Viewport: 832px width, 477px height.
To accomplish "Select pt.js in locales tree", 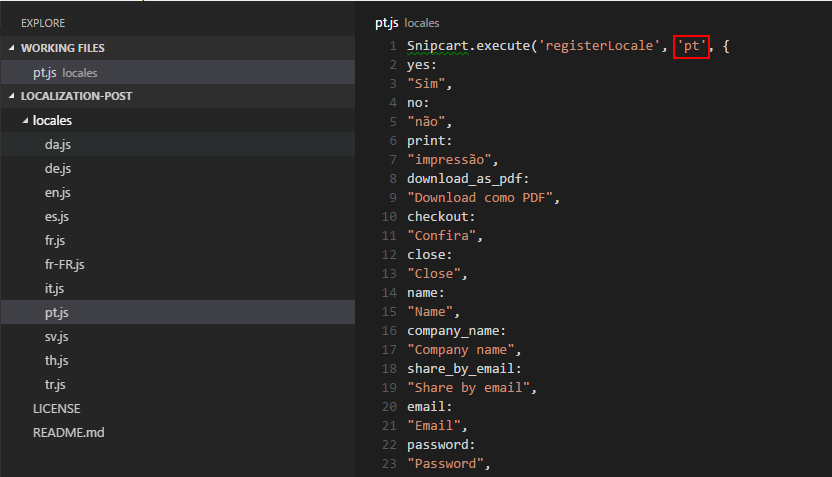I will coord(178,312).
